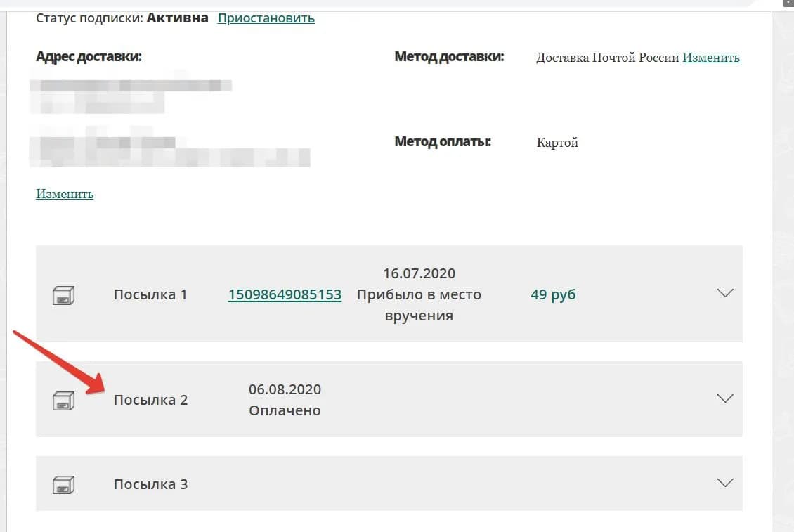Click the 06.08.2020 Оплачено status text
This screenshot has width=794, height=532.
(285, 400)
